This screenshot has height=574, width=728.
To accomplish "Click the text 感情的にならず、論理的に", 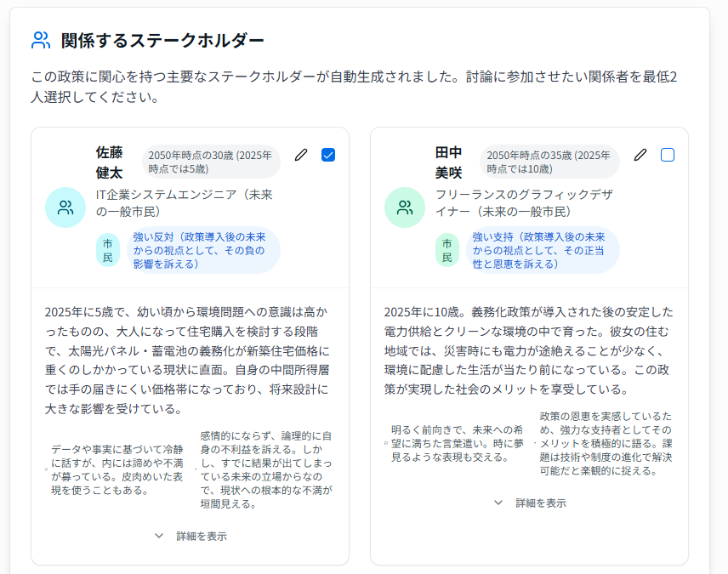I will pos(266,469).
